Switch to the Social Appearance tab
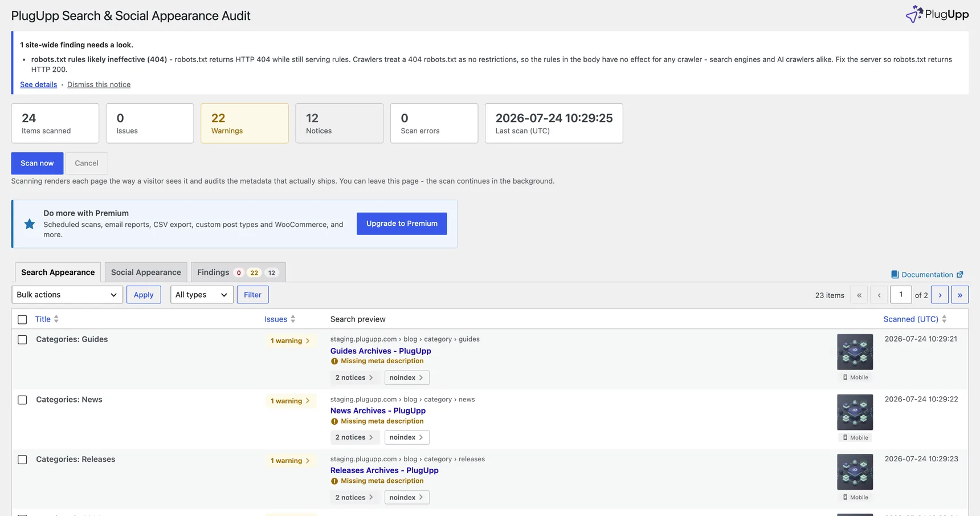This screenshot has height=516, width=980. [x=146, y=273]
